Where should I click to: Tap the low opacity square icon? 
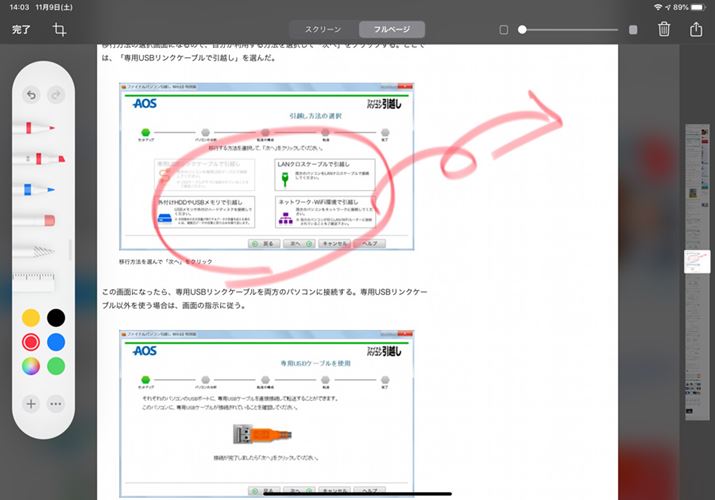tap(503, 30)
